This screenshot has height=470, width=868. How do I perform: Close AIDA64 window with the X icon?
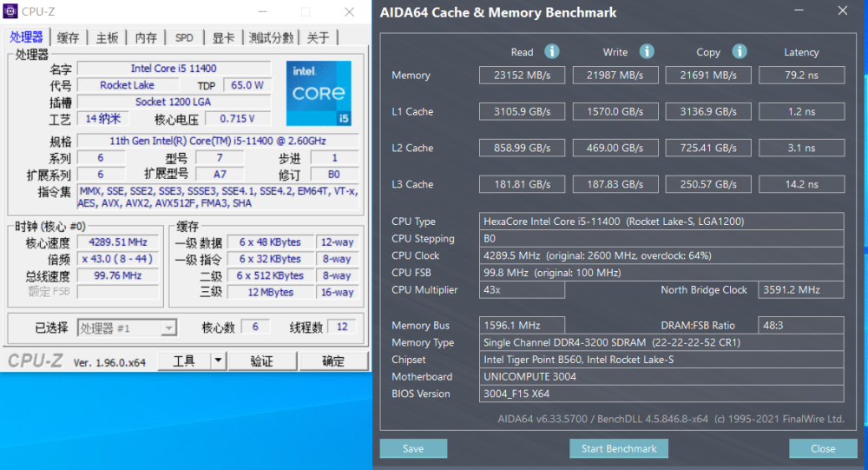(x=843, y=10)
